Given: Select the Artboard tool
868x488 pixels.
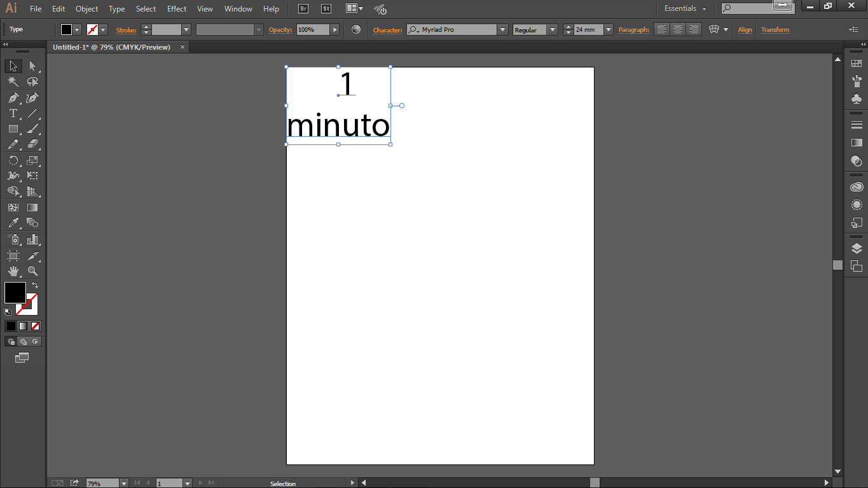Looking at the screenshot, I should click(13, 256).
